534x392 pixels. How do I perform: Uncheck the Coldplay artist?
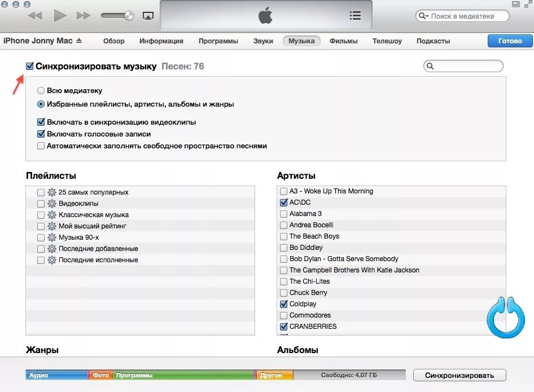(x=283, y=304)
